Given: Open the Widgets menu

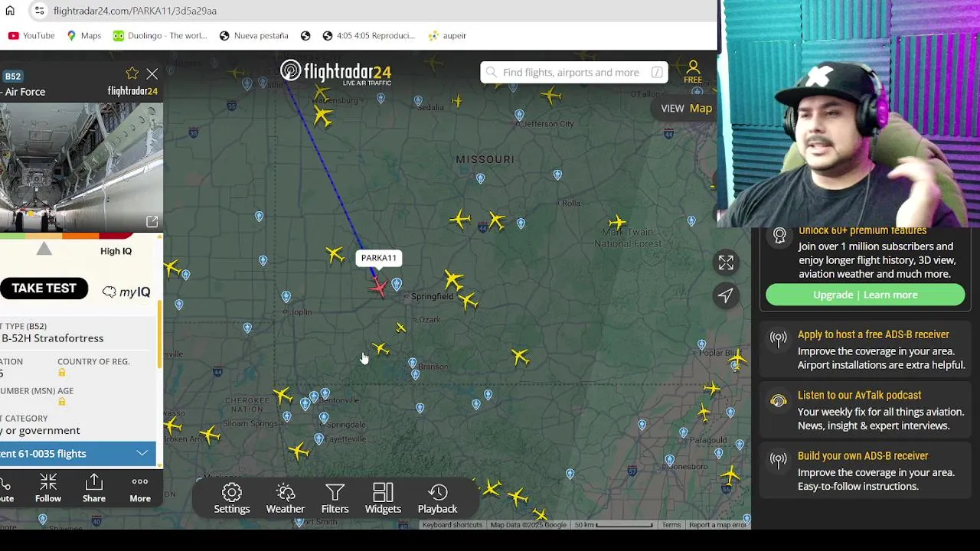Looking at the screenshot, I should [x=383, y=498].
